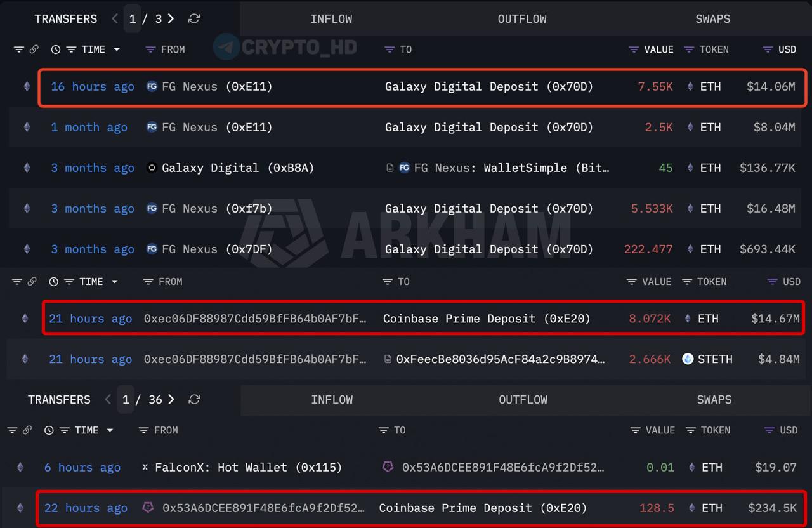812x528 pixels.
Task: Open the FG Nexus (0xf7b) entity link
Action: tap(217, 208)
